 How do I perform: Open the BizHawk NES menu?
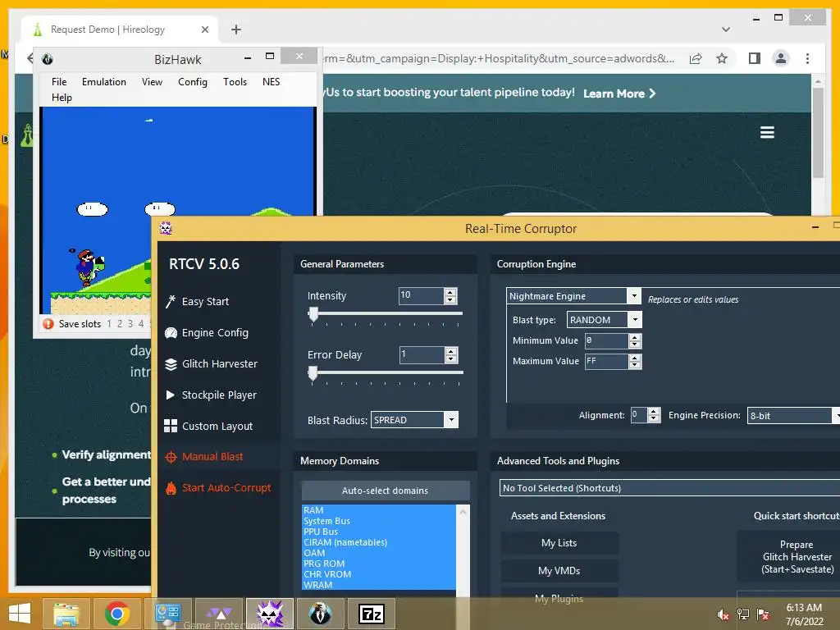tap(271, 82)
